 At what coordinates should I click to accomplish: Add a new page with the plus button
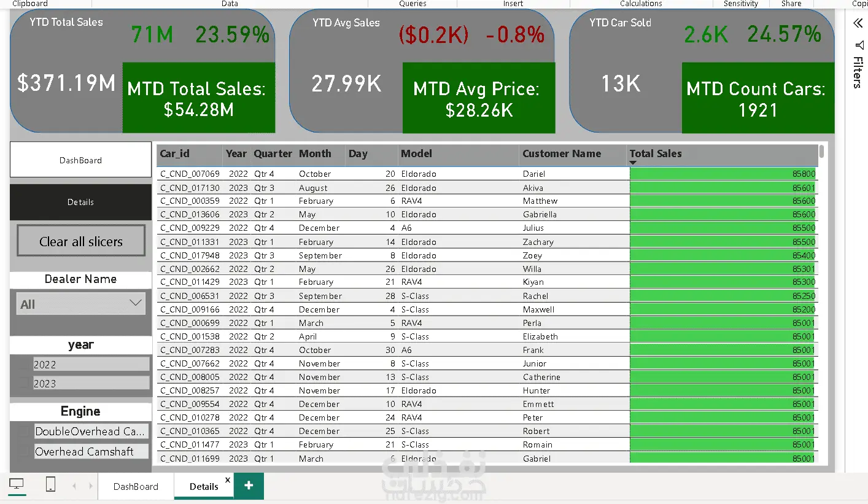249,486
